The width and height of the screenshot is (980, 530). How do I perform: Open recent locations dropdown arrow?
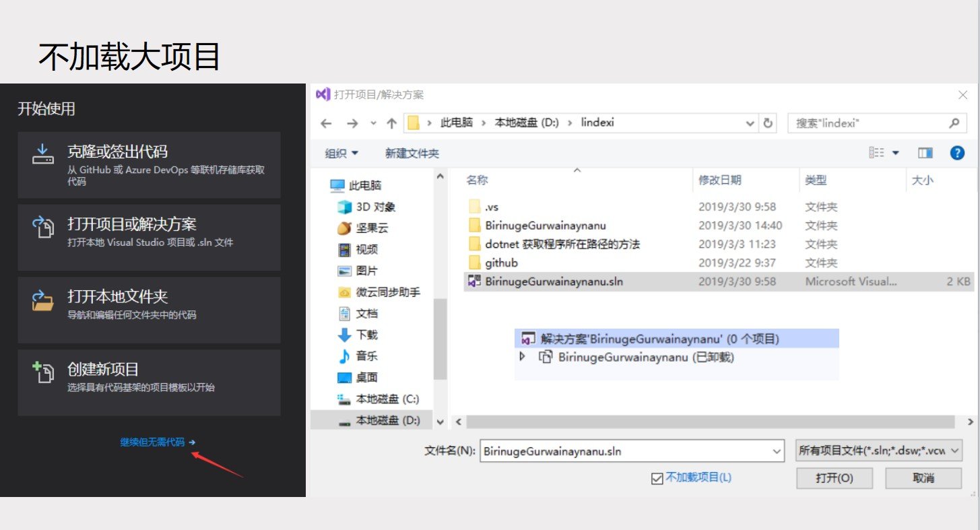pos(374,123)
